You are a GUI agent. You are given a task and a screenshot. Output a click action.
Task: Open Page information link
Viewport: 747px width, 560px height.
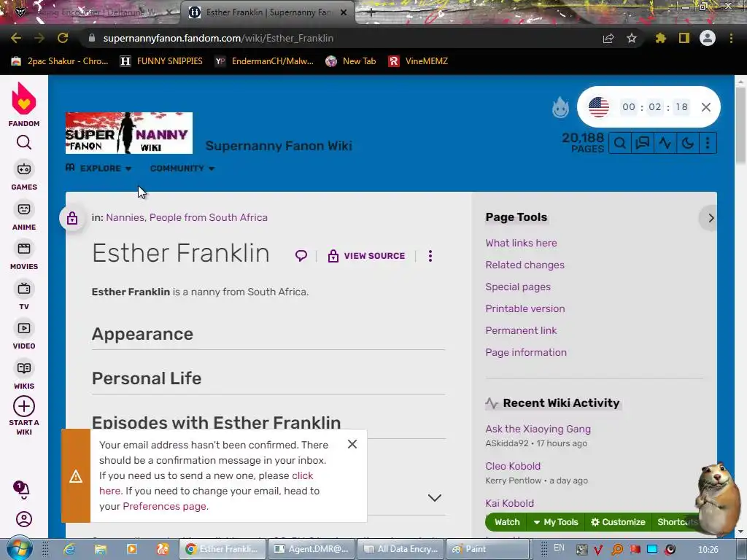click(x=526, y=352)
